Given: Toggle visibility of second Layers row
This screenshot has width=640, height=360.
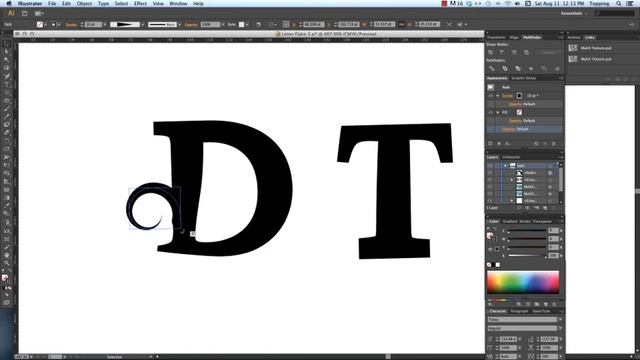Looking at the screenshot, I should [x=490, y=173].
